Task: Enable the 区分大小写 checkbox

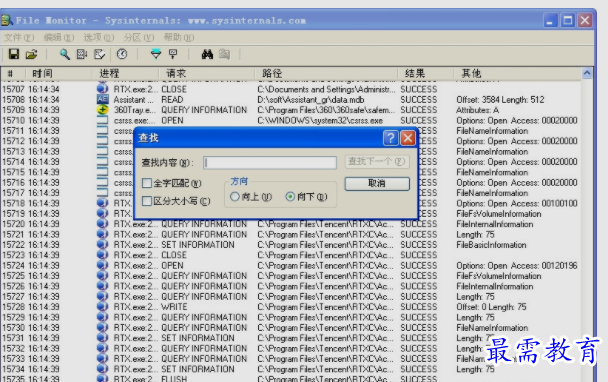Action: (x=147, y=201)
